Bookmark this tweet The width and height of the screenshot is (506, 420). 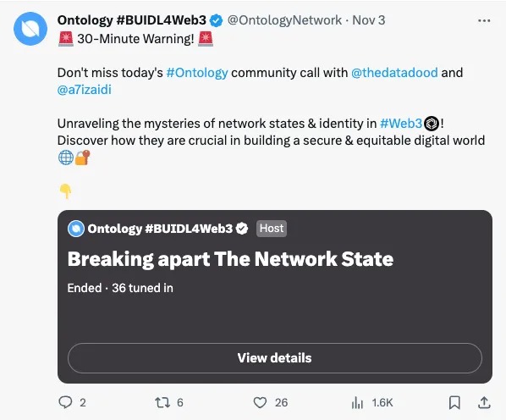click(454, 402)
